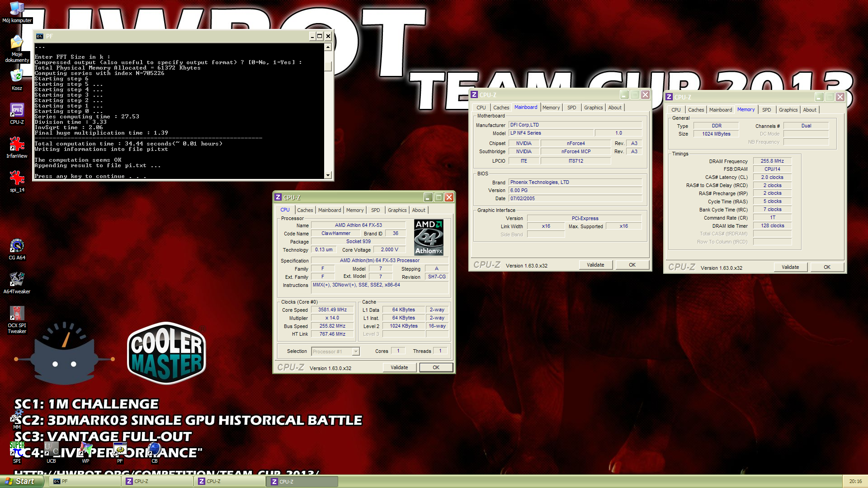Screen dimensions: 868x488
Task: Click Validate in the Mainboard window
Action: pos(595,265)
